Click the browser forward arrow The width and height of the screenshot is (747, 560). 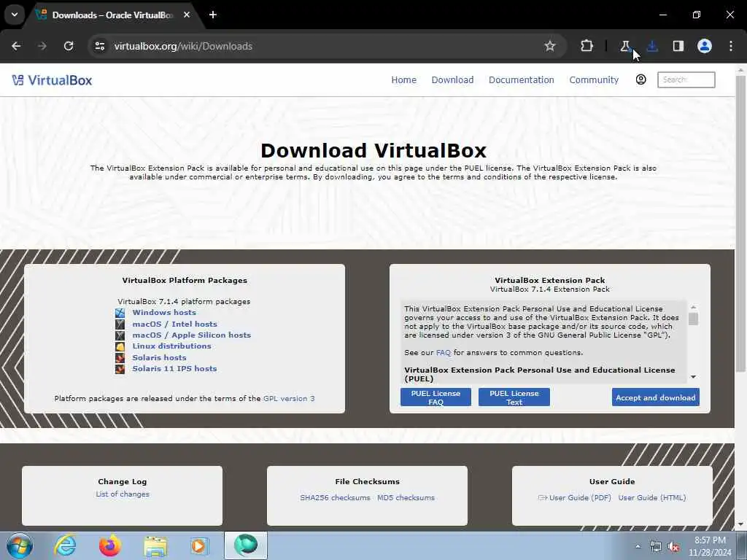click(42, 46)
